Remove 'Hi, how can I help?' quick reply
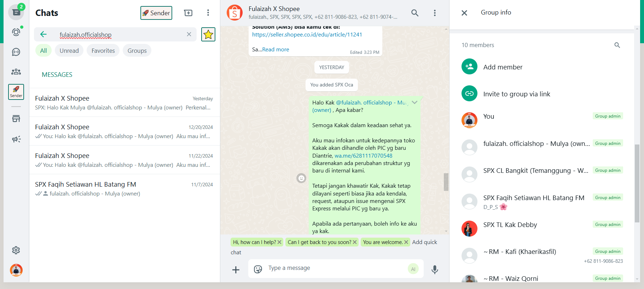 coord(279,242)
